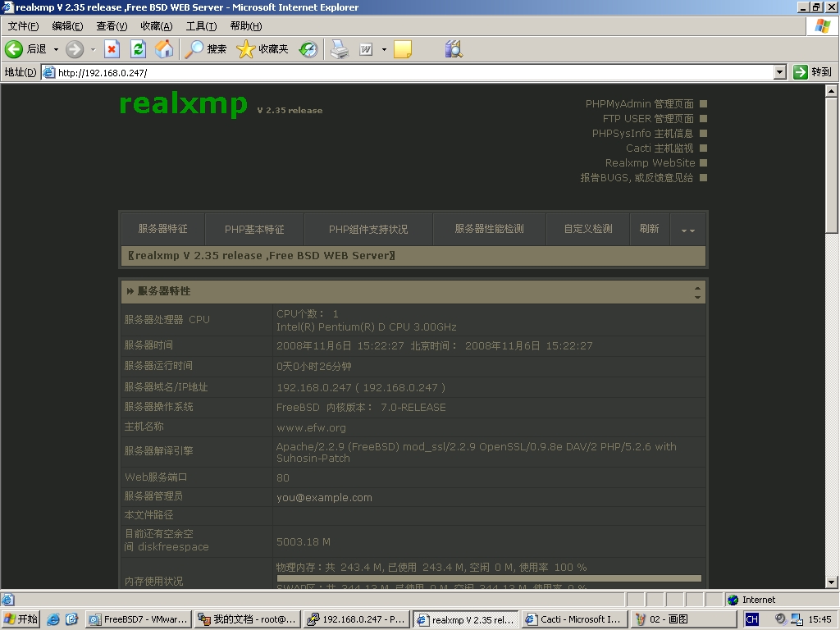Image resolution: width=840 pixels, height=630 pixels.
Task: Open the 查看(V) menu
Action: pos(112,26)
